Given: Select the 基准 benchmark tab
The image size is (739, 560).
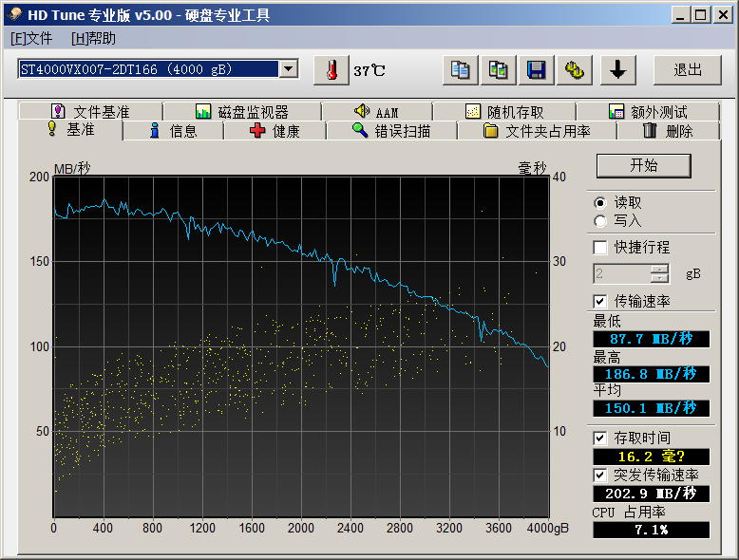Looking at the screenshot, I should 70,129.
